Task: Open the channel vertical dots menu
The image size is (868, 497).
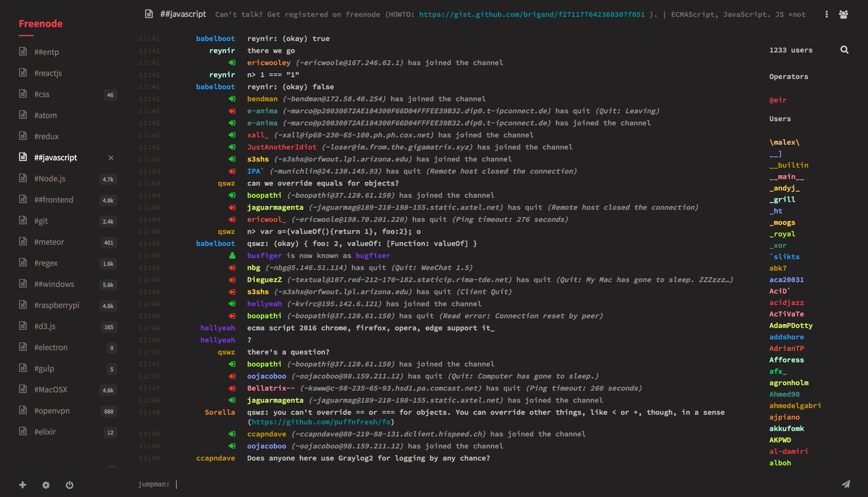Action: pos(826,14)
